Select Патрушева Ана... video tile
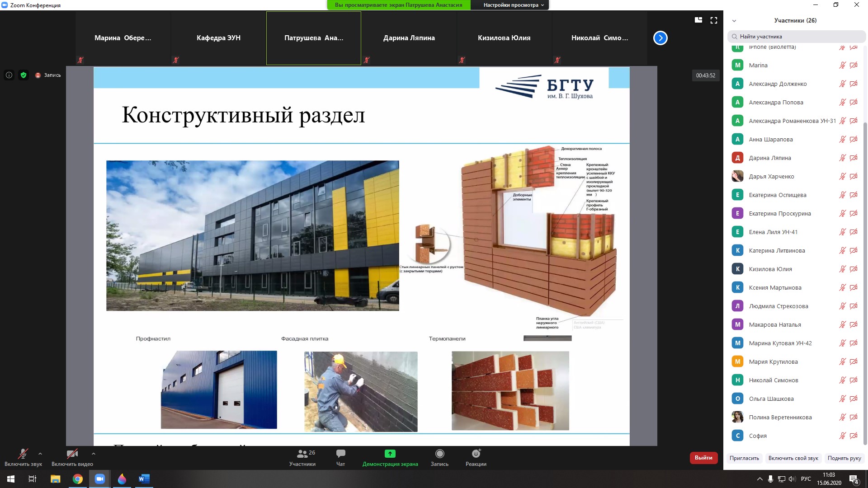 coord(314,38)
